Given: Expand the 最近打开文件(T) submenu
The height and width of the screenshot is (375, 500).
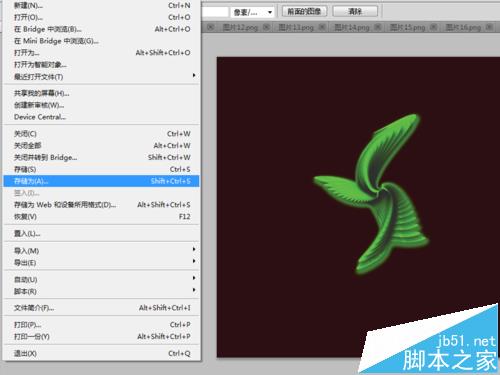Looking at the screenshot, I should pos(101,77).
